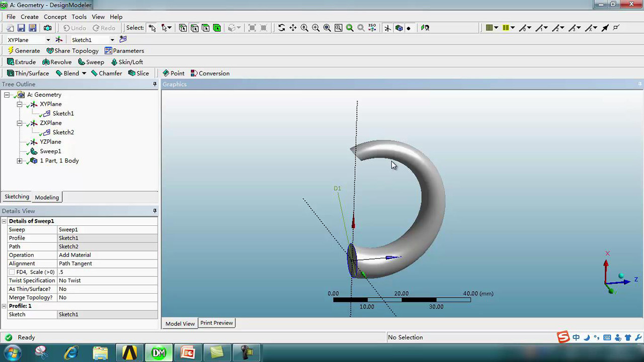Click the Generate button
The width and height of the screenshot is (644, 362).
pyautogui.click(x=24, y=51)
